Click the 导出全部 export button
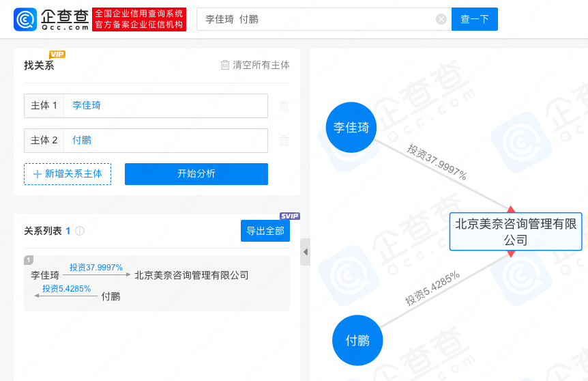 [x=265, y=231]
